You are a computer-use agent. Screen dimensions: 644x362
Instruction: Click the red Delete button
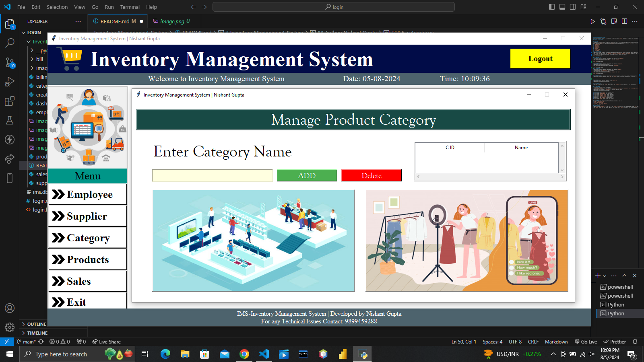pos(371,176)
